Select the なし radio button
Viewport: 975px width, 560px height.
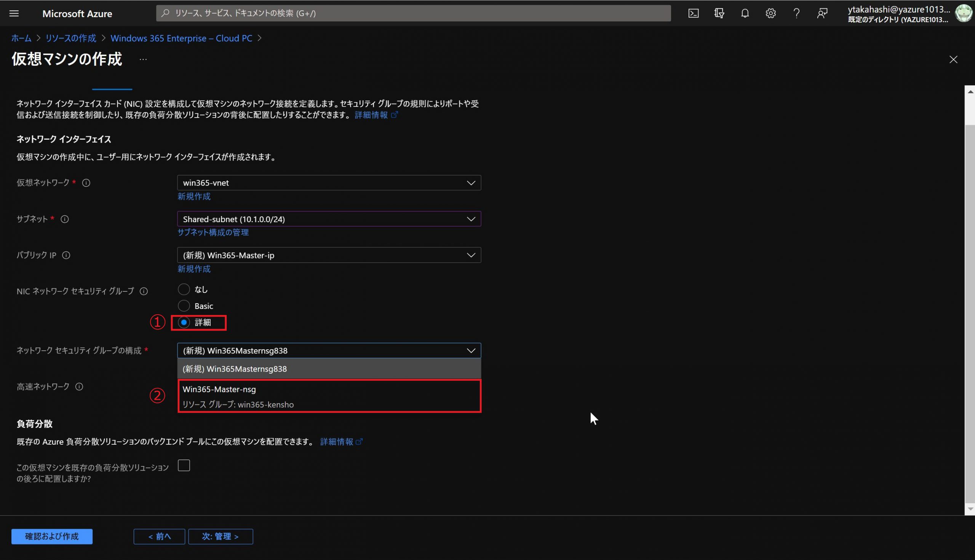coord(184,289)
